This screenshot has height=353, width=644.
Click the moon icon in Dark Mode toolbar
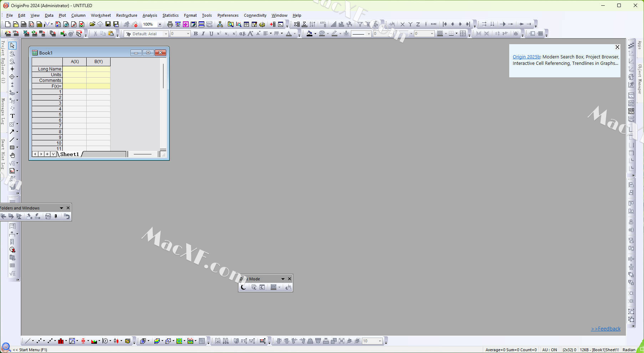click(243, 287)
